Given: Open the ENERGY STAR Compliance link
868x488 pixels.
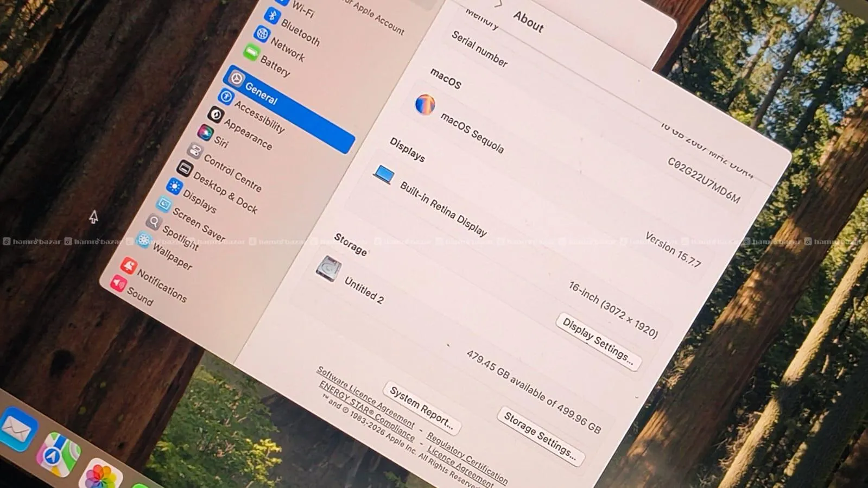Looking at the screenshot, I should pos(366,411).
